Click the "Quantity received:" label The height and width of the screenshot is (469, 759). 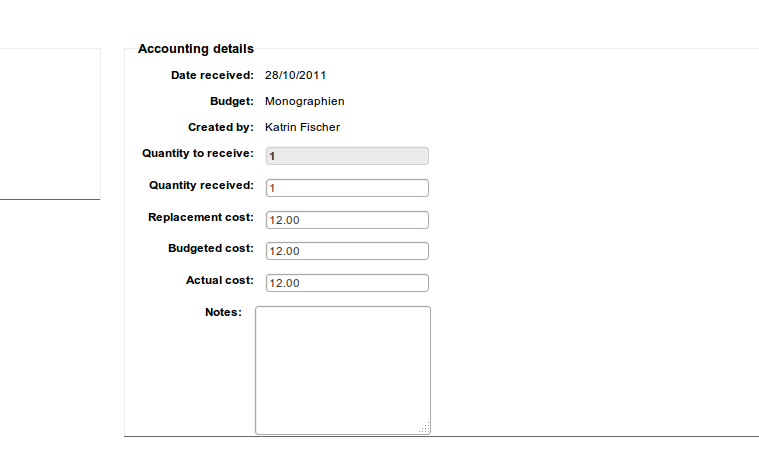coord(201,185)
